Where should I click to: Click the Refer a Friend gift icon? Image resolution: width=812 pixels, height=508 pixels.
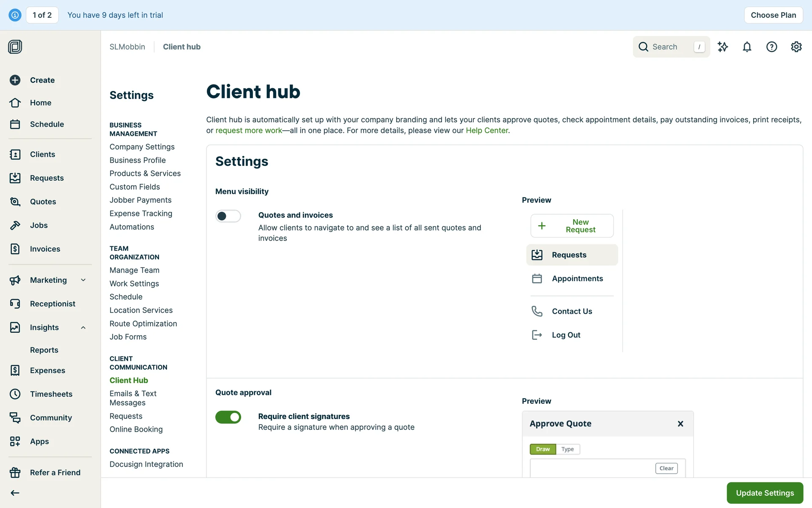coord(15,472)
